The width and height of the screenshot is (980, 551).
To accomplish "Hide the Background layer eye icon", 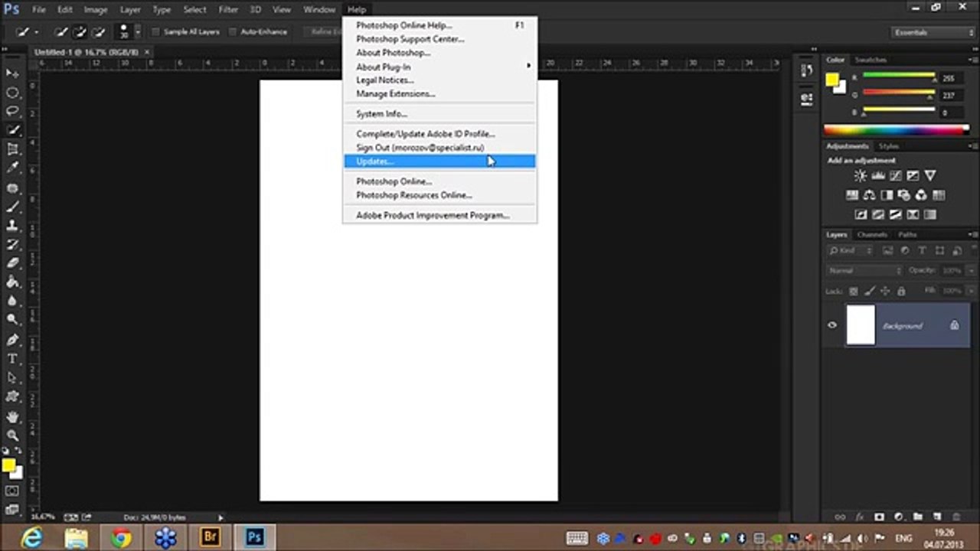I will tap(832, 325).
